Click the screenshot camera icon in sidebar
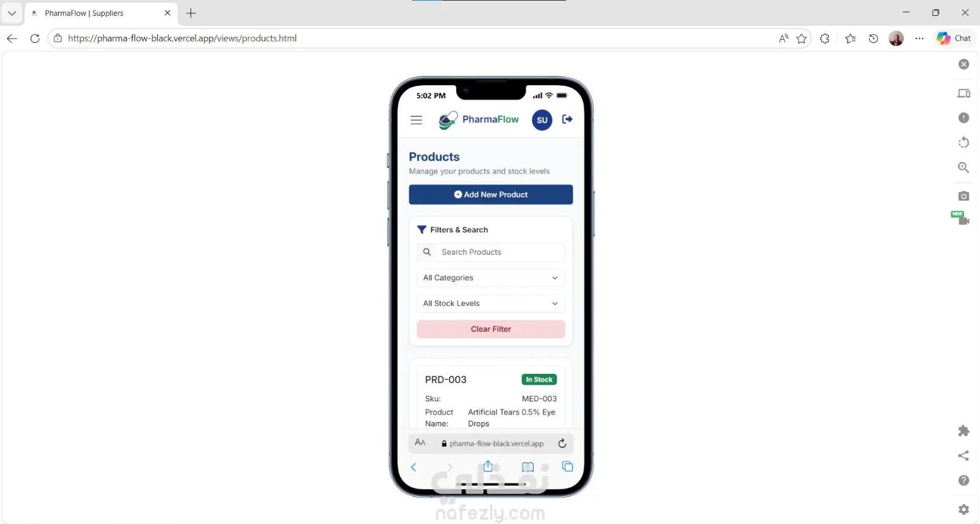980x524 pixels. [963, 196]
